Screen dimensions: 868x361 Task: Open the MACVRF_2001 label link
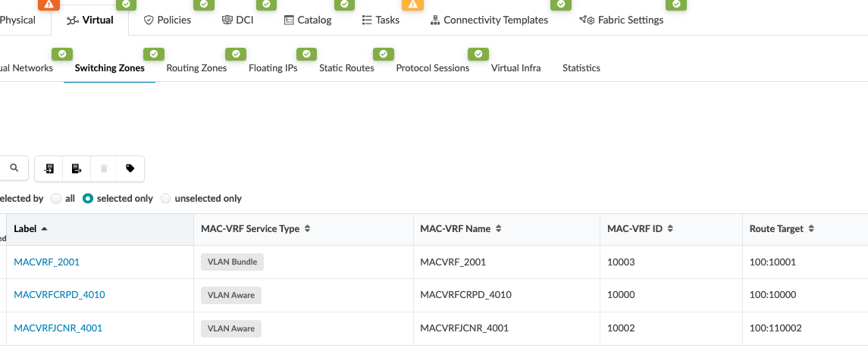46,262
